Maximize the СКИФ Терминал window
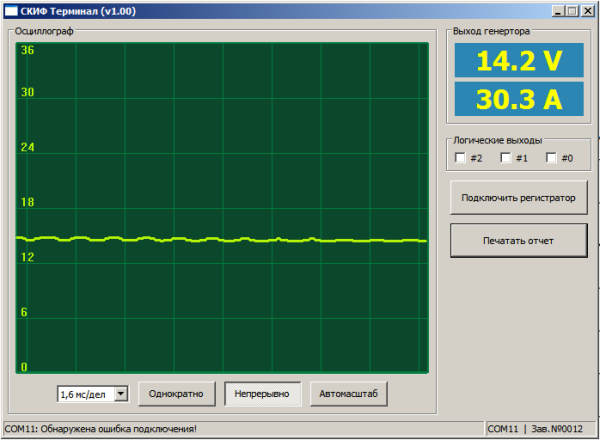 pos(571,10)
